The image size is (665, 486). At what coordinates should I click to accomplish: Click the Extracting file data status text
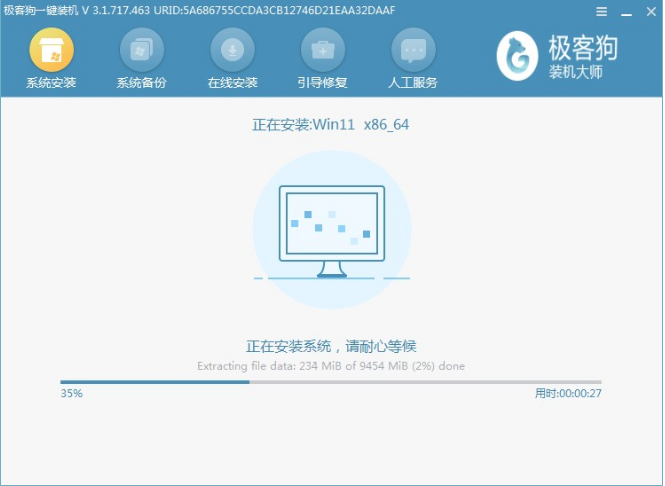pyautogui.click(x=331, y=366)
